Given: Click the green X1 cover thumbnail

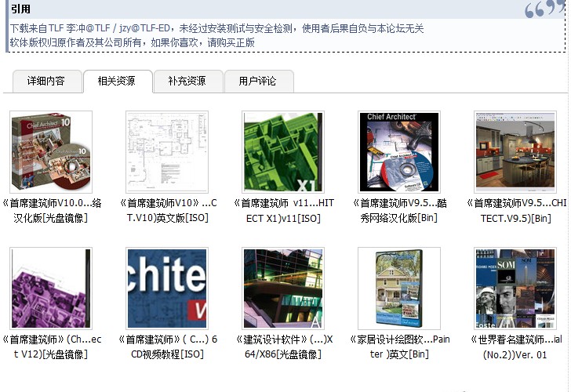Looking at the screenshot, I should [x=283, y=152].
